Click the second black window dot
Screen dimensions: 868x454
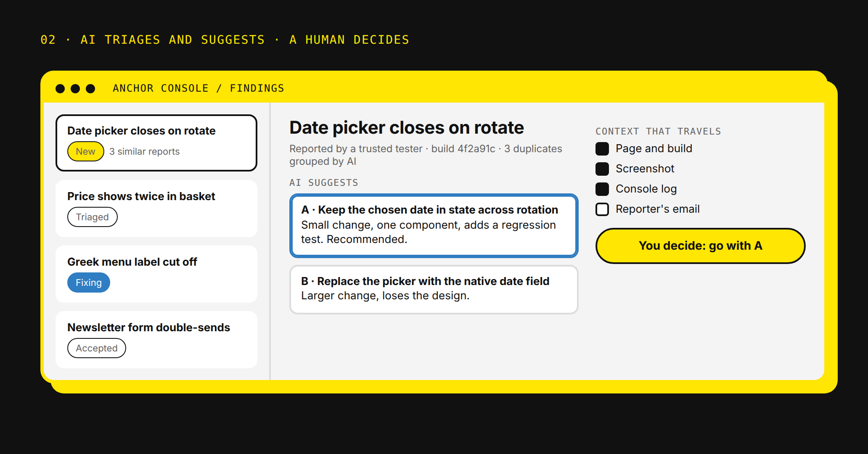coord(75,88)
